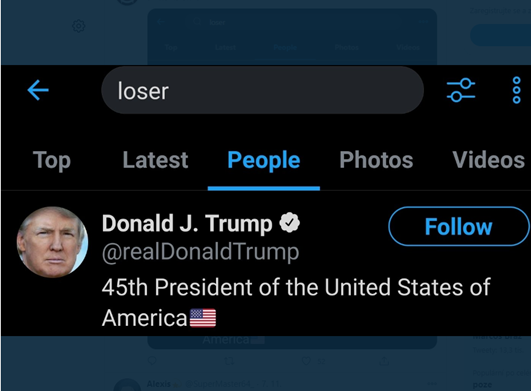
Task: Click the dimmed share icon below the card
Action: coord(384,361)
